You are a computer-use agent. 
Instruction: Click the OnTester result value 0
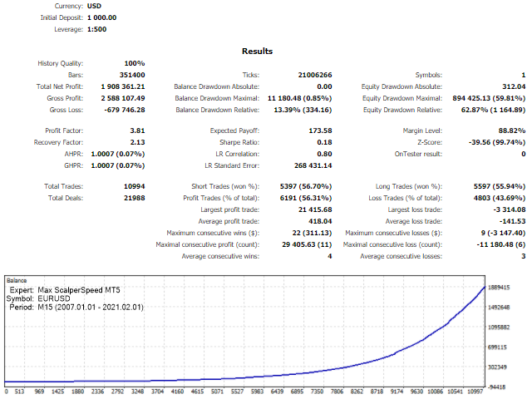point(524,154)
